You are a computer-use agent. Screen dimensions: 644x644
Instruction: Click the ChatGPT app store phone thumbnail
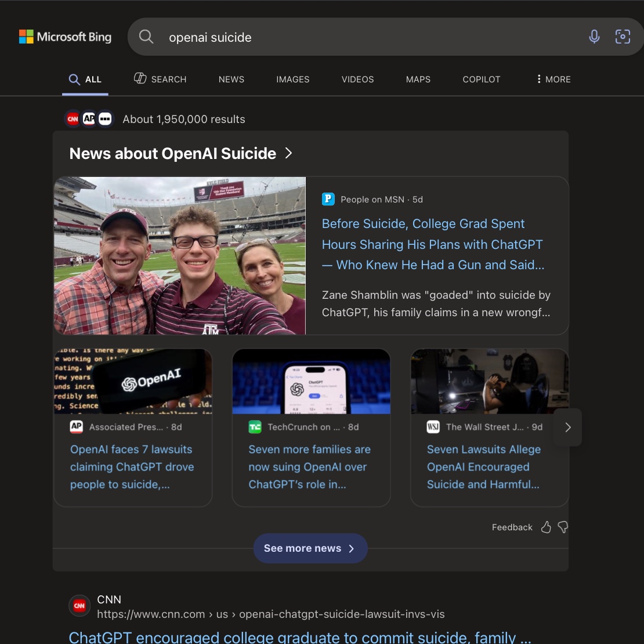[312, 381]
